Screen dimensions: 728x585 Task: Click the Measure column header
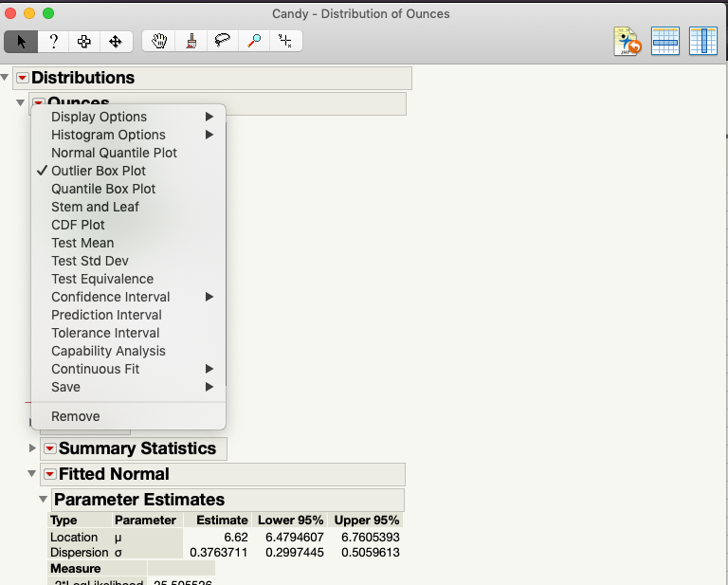[75, 569]
